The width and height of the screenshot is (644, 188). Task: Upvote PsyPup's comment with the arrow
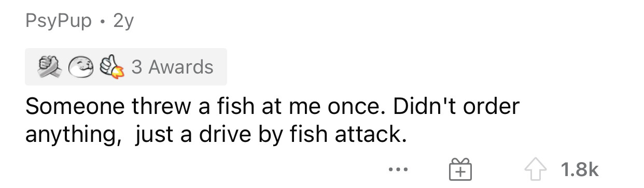tap(537, 169)
